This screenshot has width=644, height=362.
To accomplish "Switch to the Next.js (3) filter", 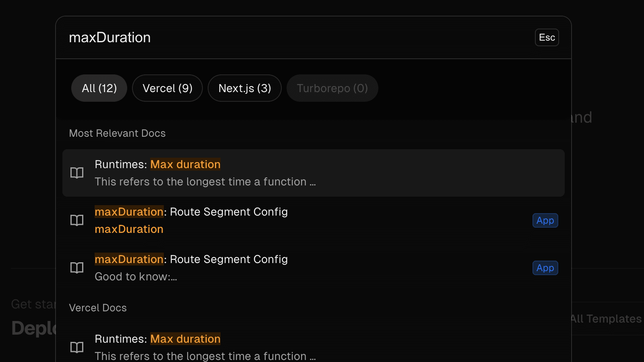I will [x=244, y=88].
